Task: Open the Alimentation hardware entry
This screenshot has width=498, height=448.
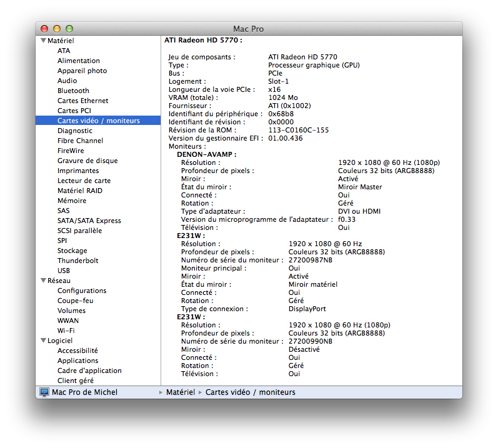Action: [79, 61]
